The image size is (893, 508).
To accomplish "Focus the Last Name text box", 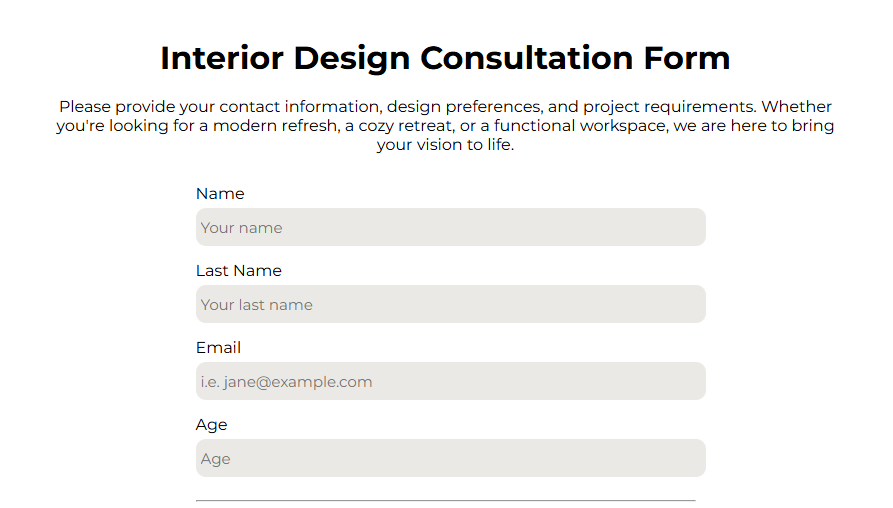I will tap(450, 304).
